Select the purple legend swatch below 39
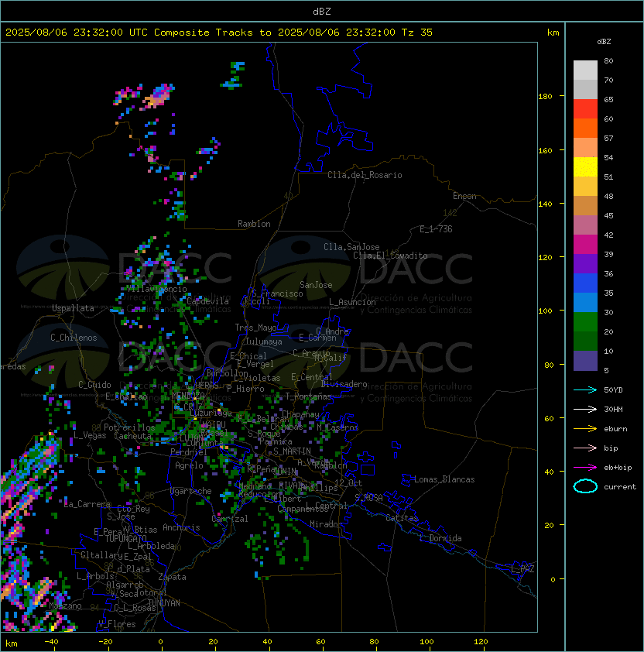Screen dimensions: 644x652 coord(585,263)
